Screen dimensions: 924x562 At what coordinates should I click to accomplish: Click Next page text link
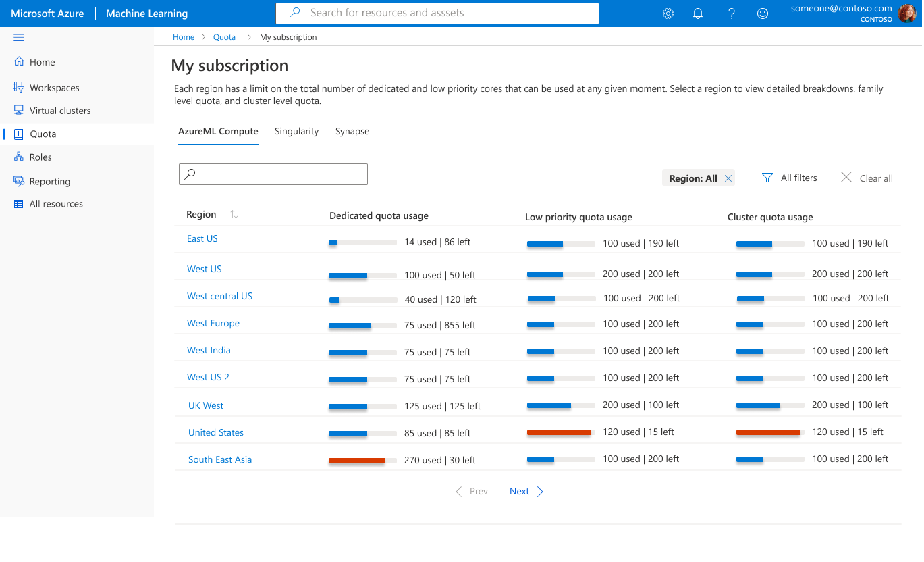(x=519, y=492)
